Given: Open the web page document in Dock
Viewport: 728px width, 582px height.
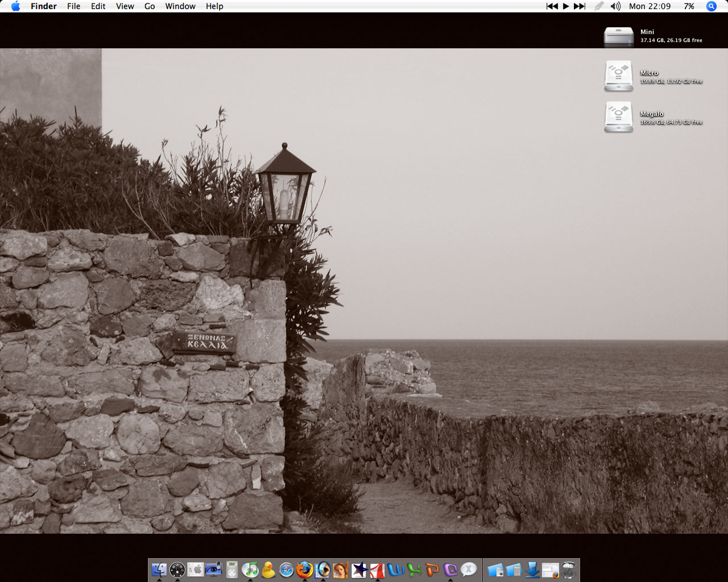Looking at the screenshot, I should coord(551,569).
